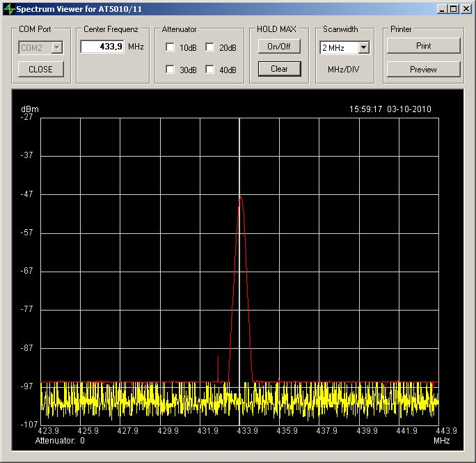476x463 pixels.
Task: Open the print Preview
Action: (424, 70)
